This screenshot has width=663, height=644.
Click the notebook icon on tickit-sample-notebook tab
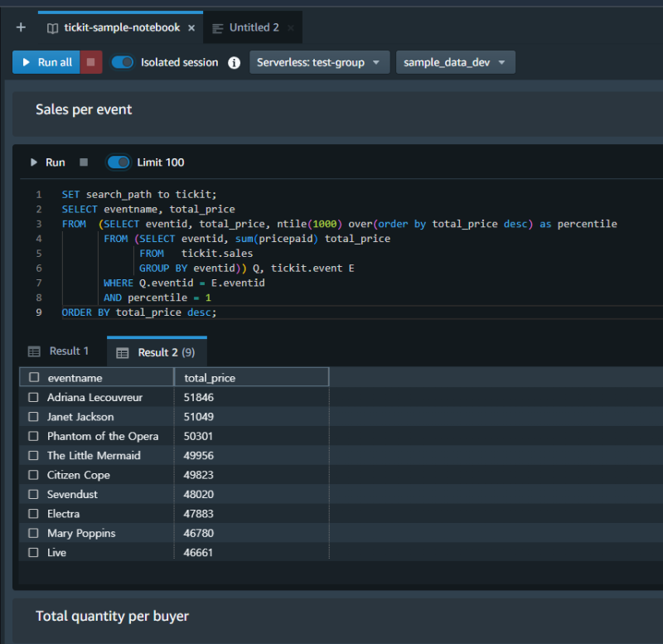point(52,27)
